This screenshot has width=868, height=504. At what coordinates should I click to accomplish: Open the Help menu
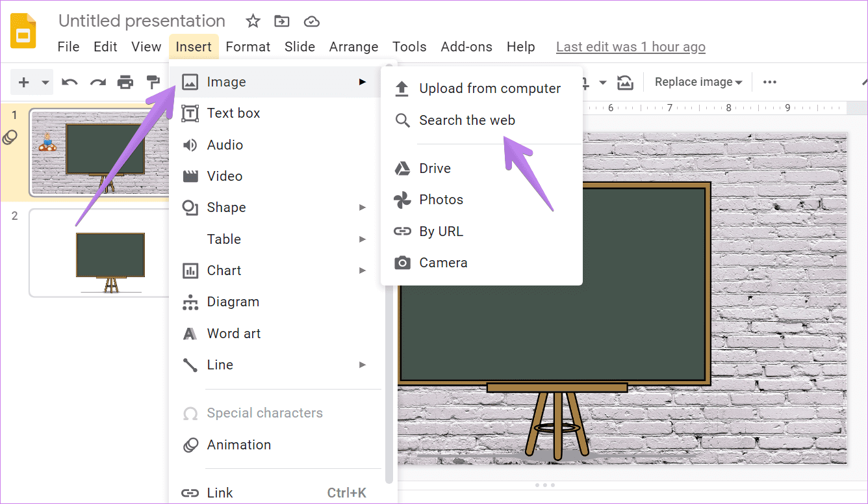(521, 47)
